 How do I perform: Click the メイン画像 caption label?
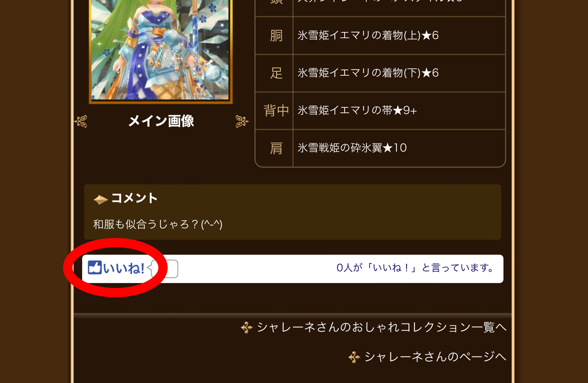(x=161, y=121)
